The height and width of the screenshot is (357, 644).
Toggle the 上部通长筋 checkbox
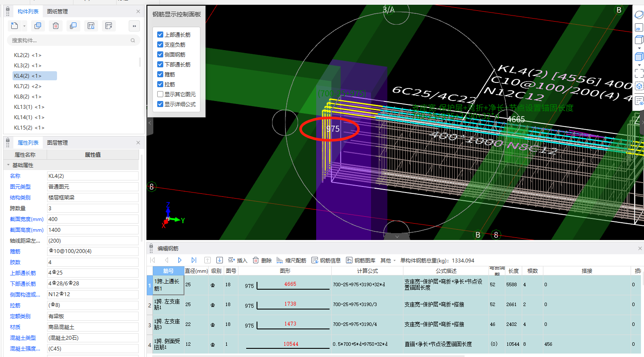coord(160,35)
